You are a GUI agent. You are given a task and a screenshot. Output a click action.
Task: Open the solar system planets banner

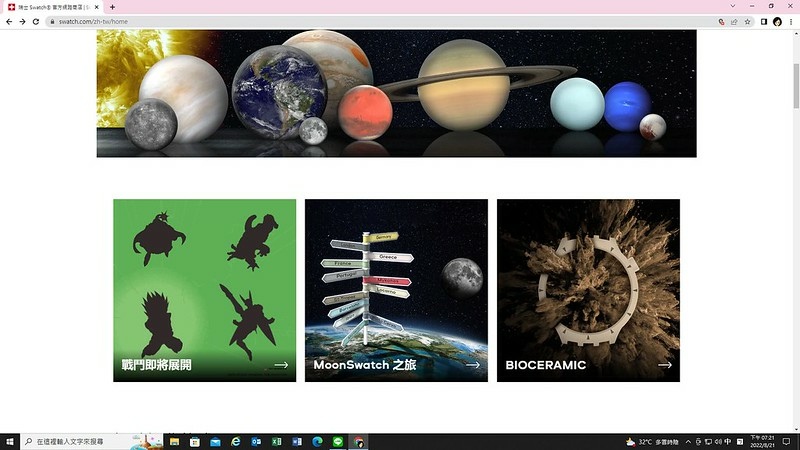(x=396, y=93)
